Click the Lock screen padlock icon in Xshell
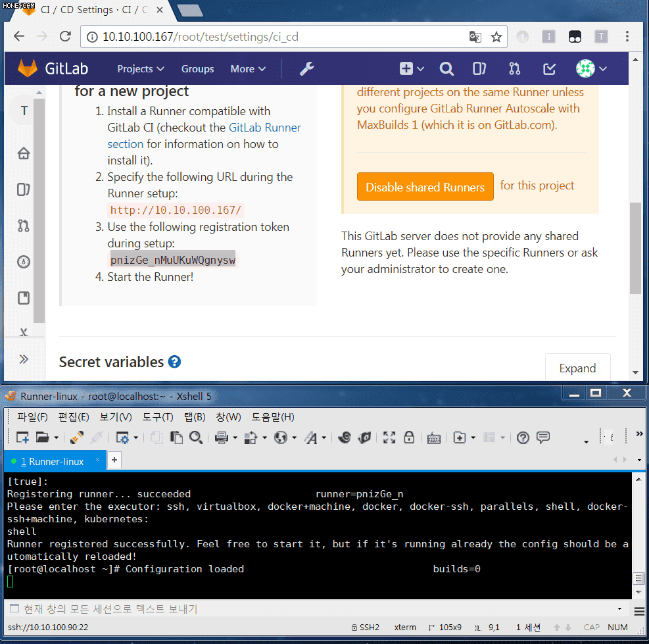The width and height of the screenshot is (649, 644). click(x=409, y=437)
